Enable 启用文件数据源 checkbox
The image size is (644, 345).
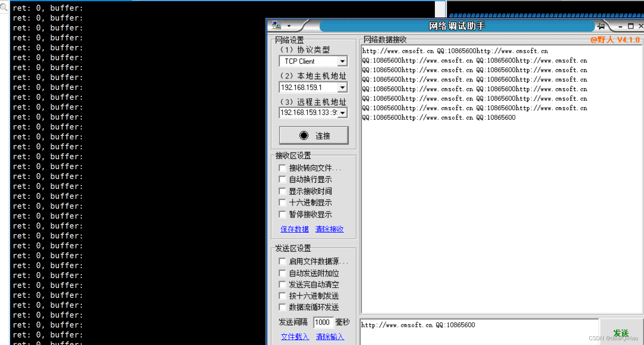pos(282,261)
